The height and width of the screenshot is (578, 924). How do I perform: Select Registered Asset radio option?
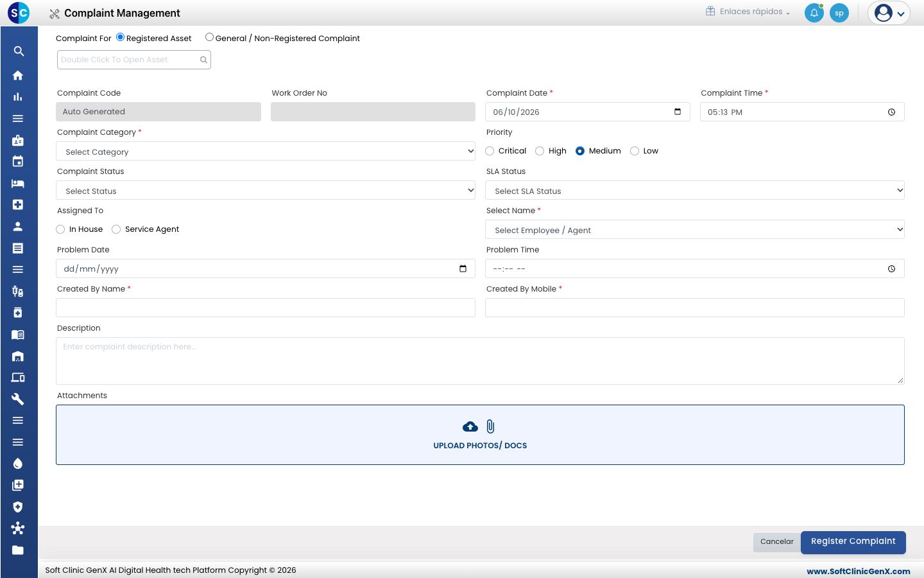tap(120, 37)
